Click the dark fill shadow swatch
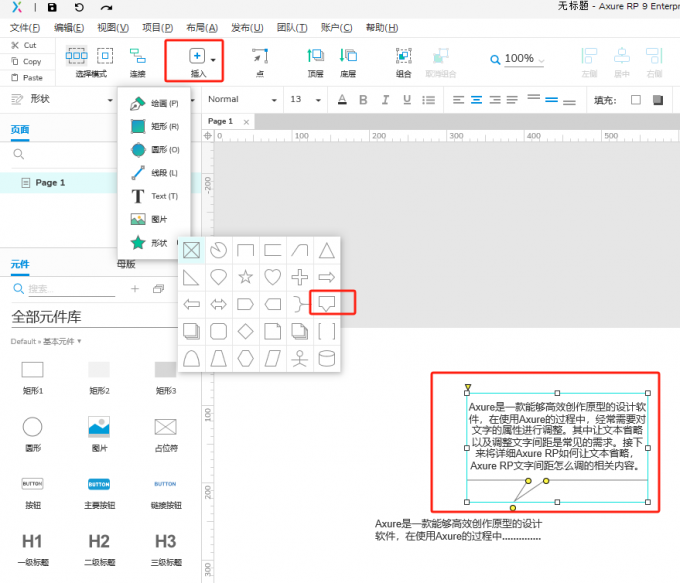The image size is (680, 583). [658, 100]
